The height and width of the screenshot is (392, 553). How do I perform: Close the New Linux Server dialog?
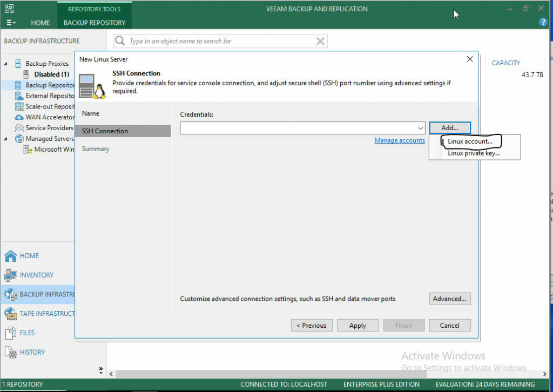pyautogui.click(x=470, y=59)
